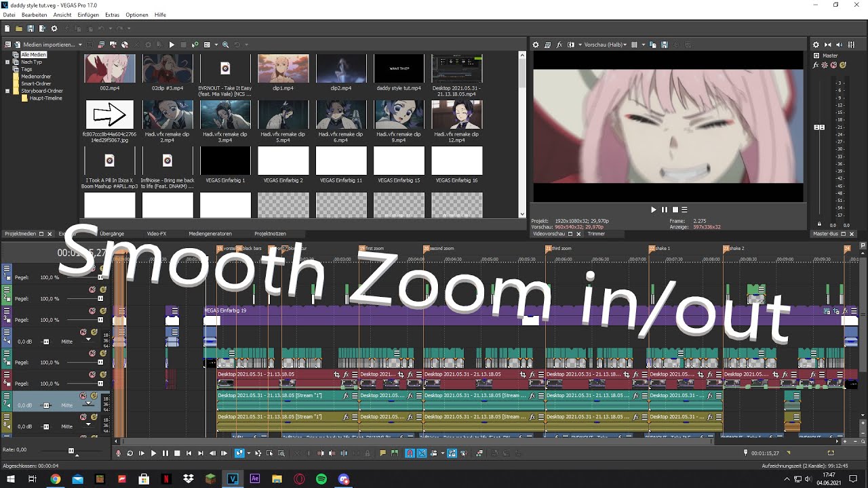Switch to Video-FX tab

(157, 234)
